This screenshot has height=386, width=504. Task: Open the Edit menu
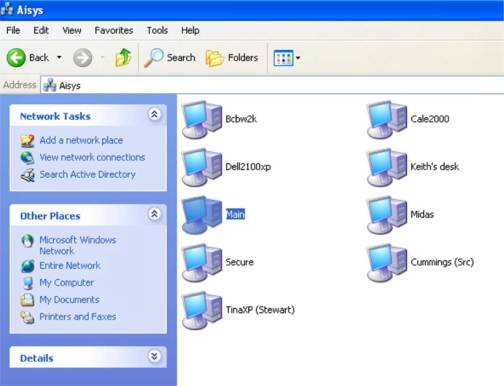tap(41, 30)
